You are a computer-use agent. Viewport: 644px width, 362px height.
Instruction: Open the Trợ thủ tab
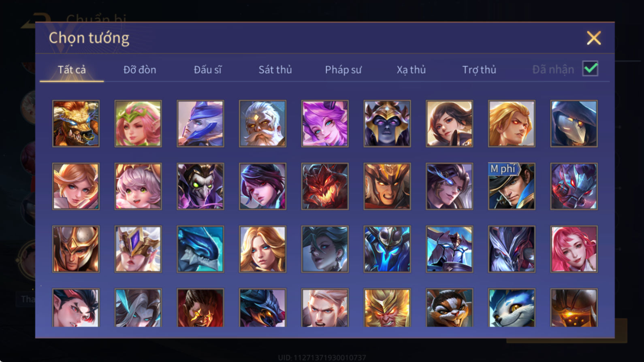click(x=479, y=70)
